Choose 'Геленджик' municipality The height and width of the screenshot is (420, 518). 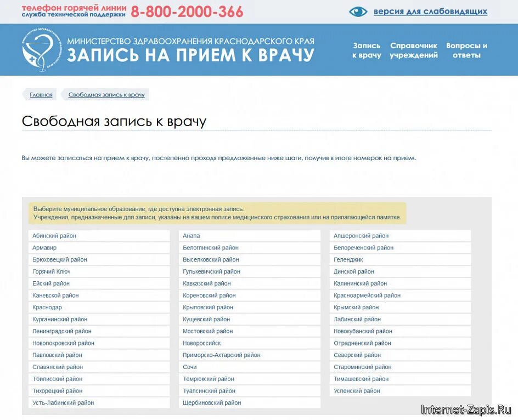click(x=401, y=259)
